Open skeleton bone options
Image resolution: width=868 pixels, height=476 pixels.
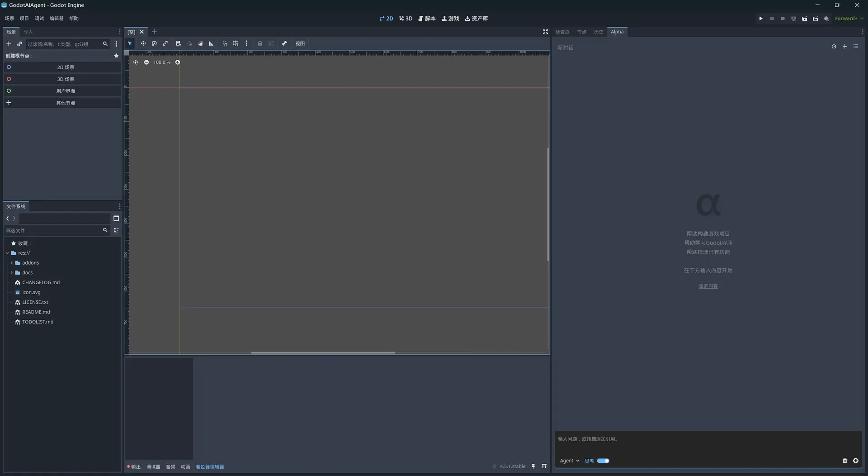[284, 43]
